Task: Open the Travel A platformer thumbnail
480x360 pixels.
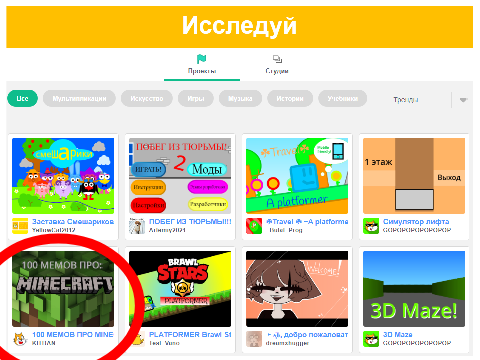Action: 297,176
